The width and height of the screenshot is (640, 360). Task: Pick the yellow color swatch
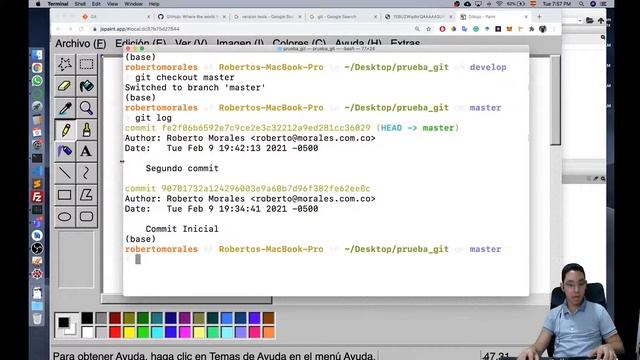pyautogui.click(x=129, y=332)
